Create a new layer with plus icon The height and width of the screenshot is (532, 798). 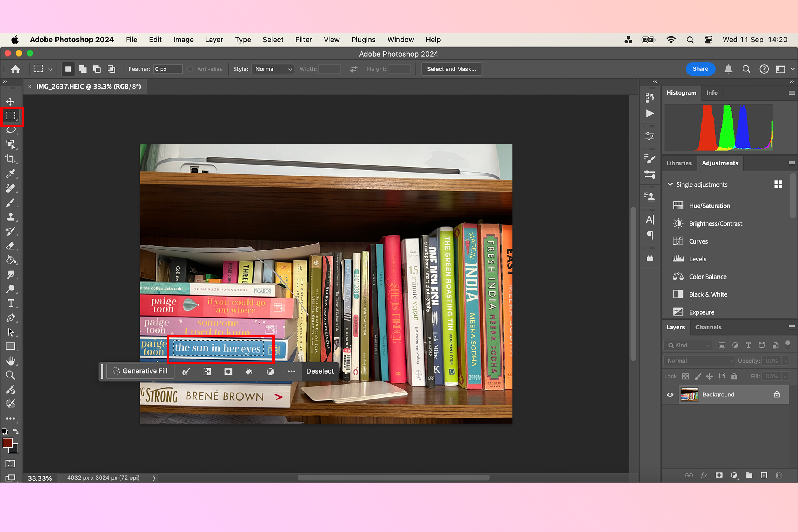(x=764, y=475)
